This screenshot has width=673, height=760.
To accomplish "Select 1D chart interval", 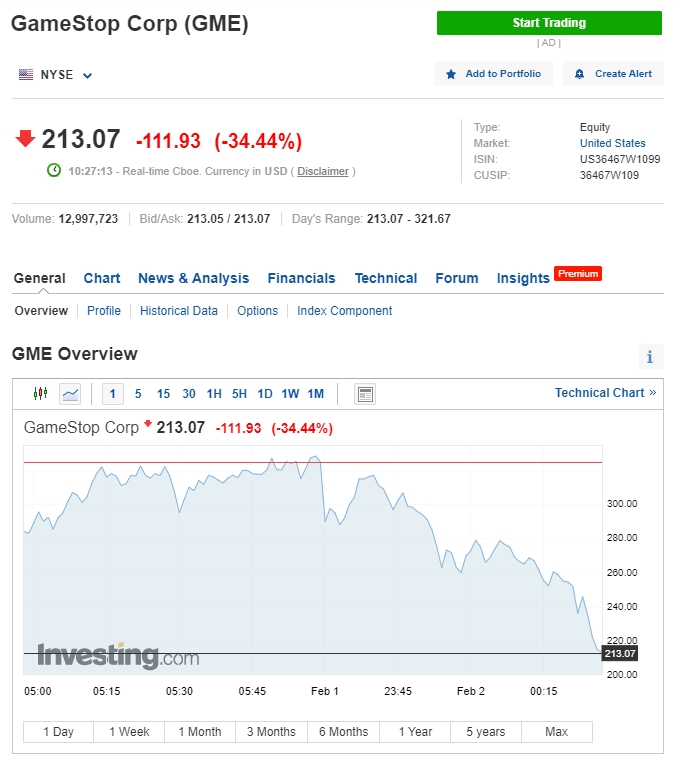I will [265, 394].
